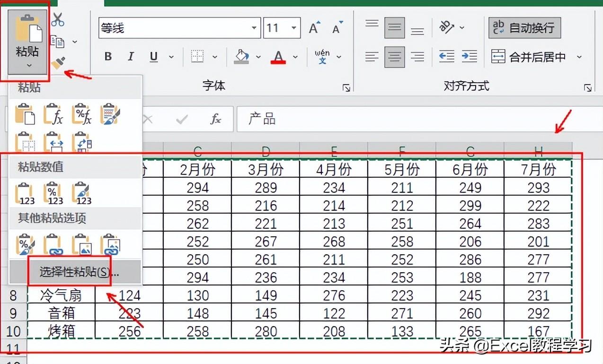603x364 pixels.
Task: Toggle Align Right
Action: (x=417, y=57)
